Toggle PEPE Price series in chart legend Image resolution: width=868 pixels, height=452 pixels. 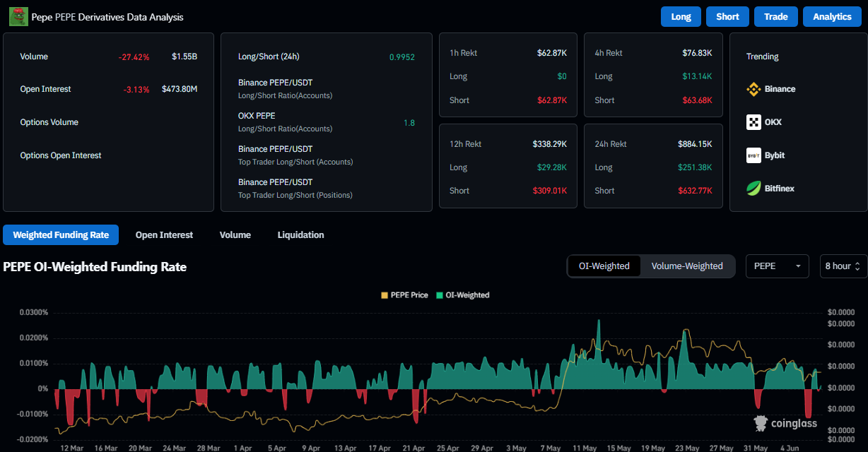pos(404,295)
